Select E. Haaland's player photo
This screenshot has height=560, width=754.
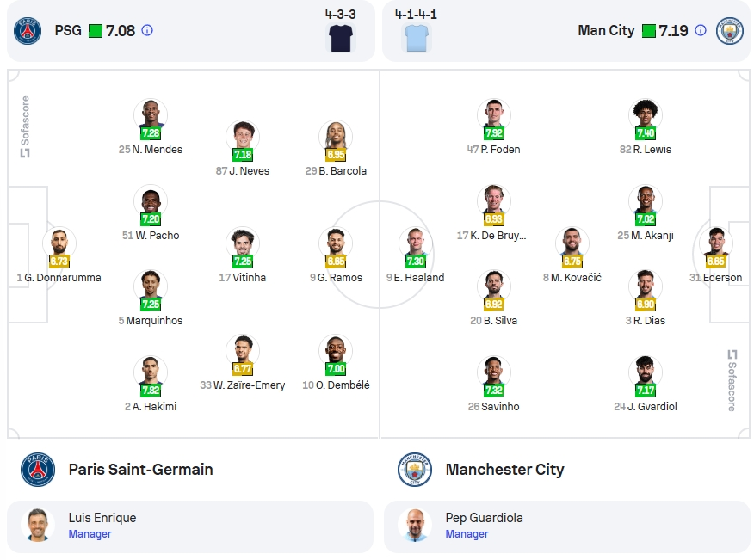pyautogui.click(x=416, y=243)
